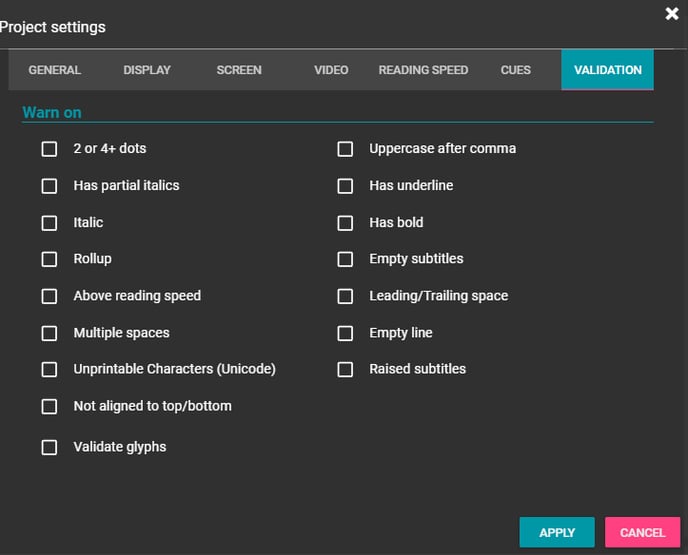Open the Reading Speed tab
This screenshot has height=555, width=688.
(x=423, y=70)
